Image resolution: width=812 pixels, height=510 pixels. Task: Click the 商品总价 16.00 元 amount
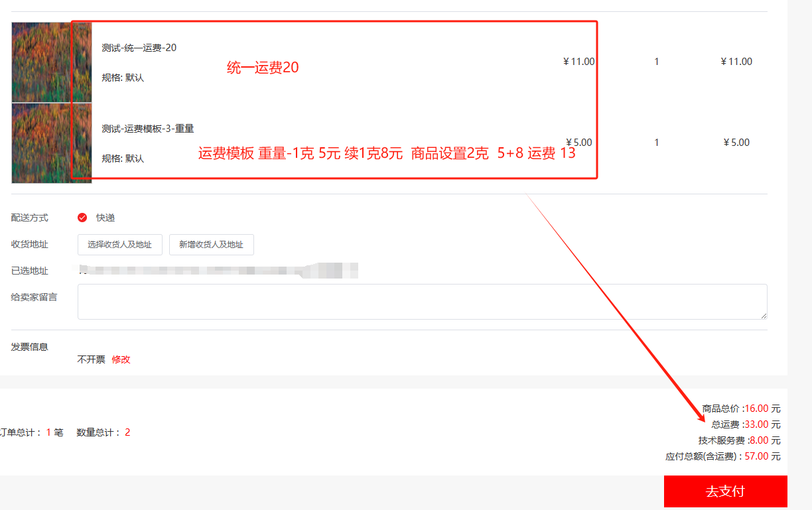[762, 409]
